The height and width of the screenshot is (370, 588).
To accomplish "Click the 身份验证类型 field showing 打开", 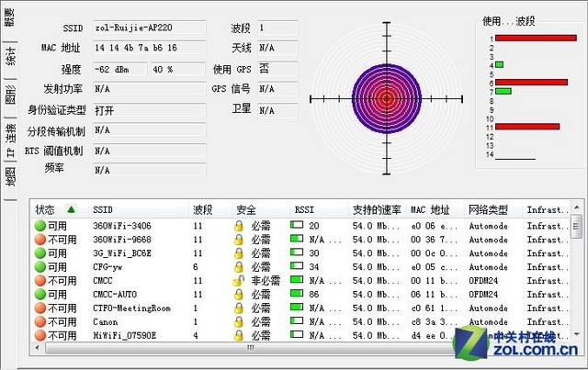I will [x=149, y=110].
